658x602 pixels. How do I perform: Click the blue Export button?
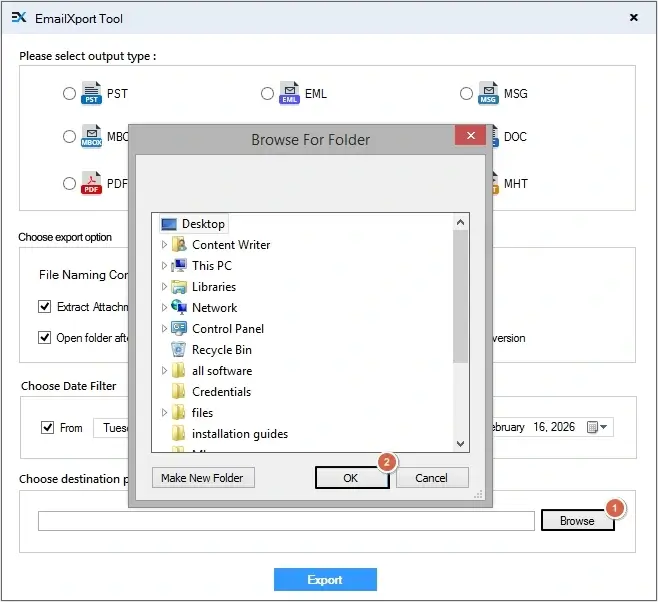(325, 580)
